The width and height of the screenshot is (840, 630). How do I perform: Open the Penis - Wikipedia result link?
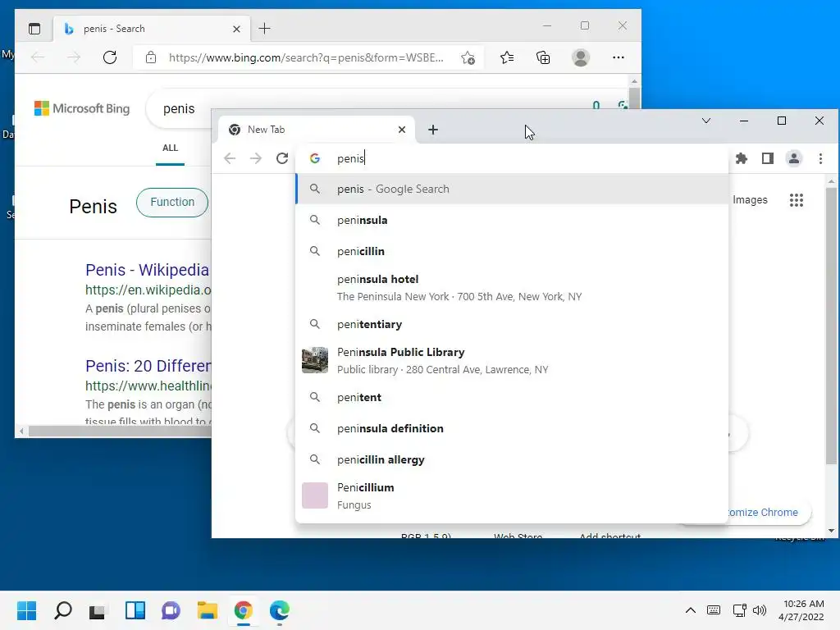[x=148, y=270]
